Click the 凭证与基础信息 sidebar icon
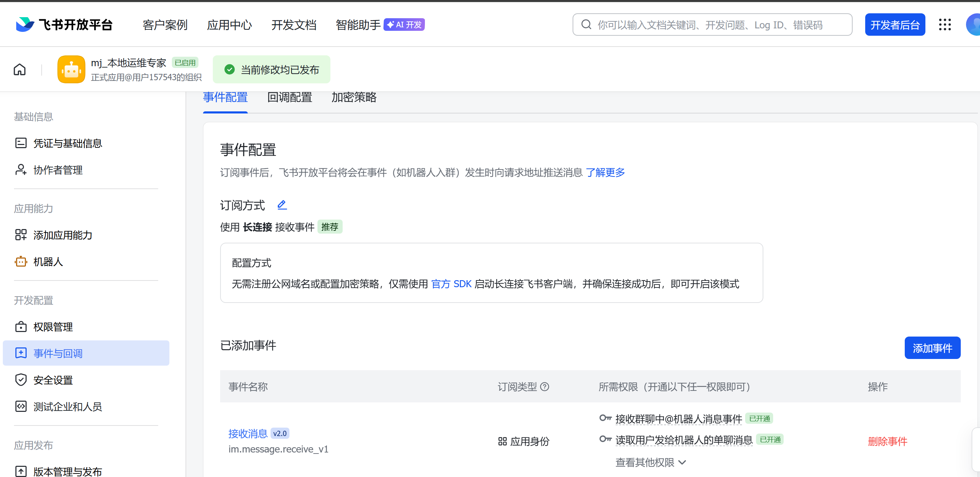Image resolution: width=980 pixels, height=477 pixels. point(21,143)
